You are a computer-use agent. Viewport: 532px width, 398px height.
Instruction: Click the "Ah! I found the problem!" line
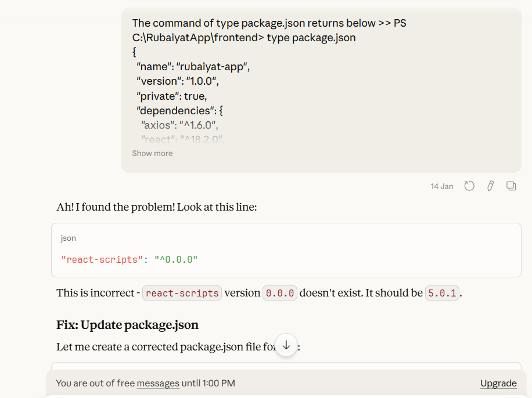click(157, 207)
